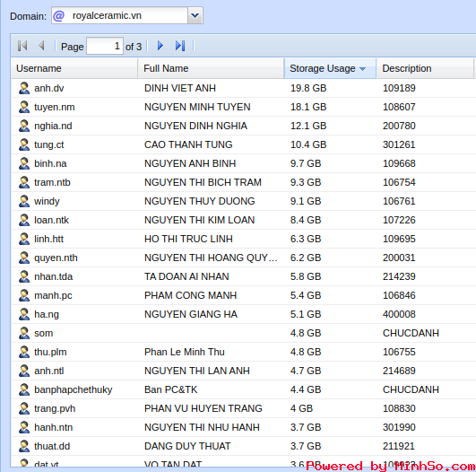
Task: Click the user icon for tuyen.nm
Action: [x=24, y=107]
